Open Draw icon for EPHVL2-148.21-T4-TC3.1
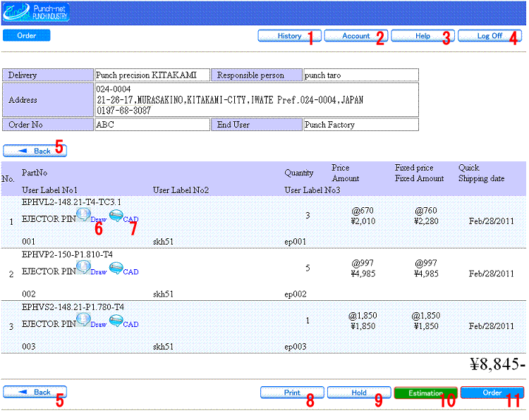529x420 pixels. point(83,214)
